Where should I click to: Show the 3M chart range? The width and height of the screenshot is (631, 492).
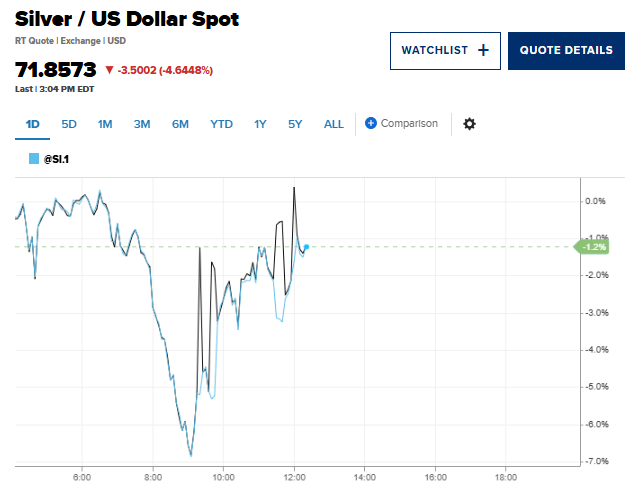[142, 124]
